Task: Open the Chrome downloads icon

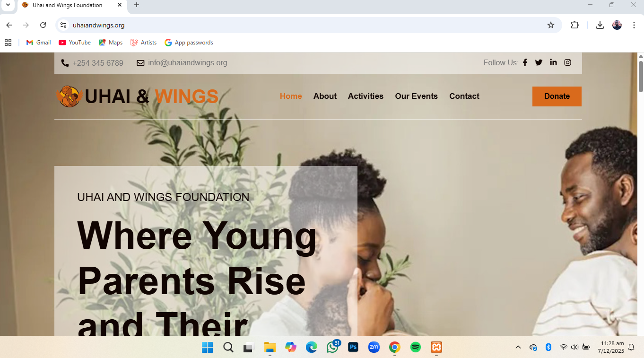Action: [600, 25]
